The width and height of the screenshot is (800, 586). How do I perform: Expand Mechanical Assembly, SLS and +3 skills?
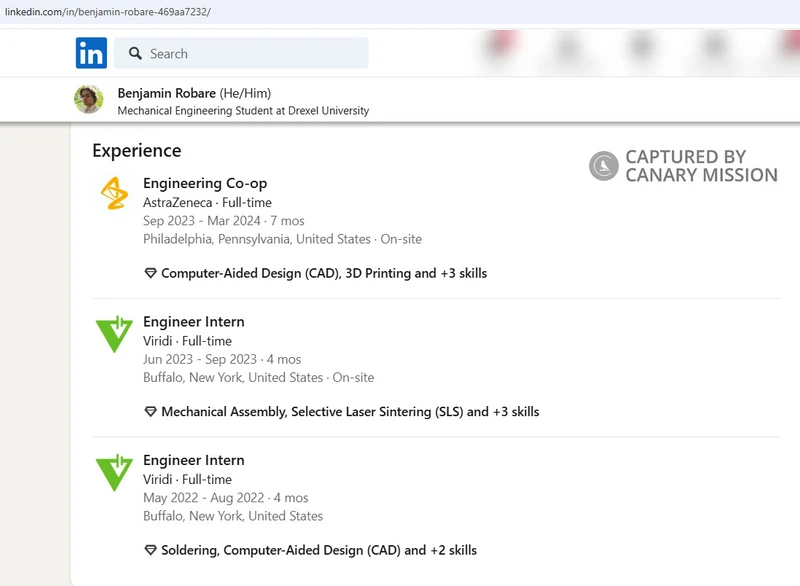pos(350,412)
